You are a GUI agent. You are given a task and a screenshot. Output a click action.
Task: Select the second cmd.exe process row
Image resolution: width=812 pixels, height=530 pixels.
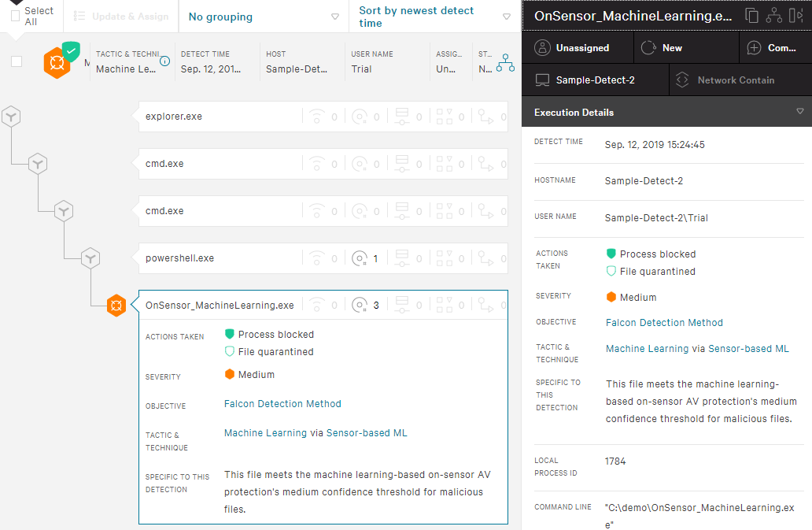coord(323,211)
